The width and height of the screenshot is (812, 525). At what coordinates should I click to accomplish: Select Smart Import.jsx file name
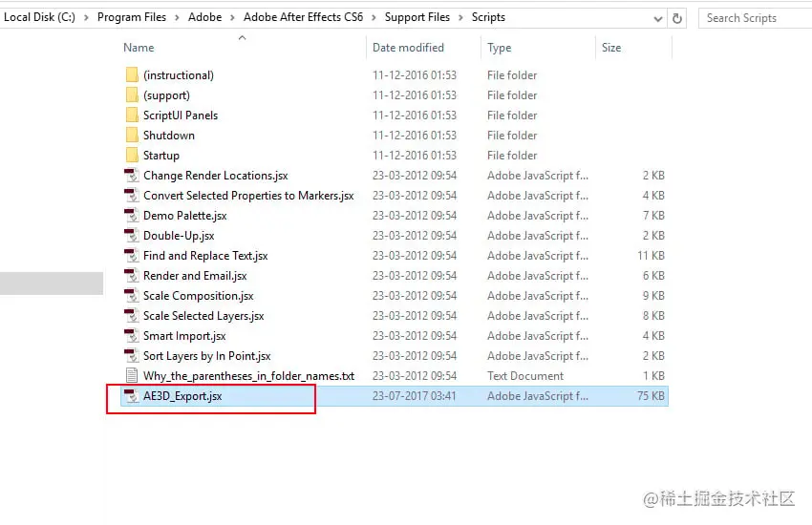click(x=184, y=336)
